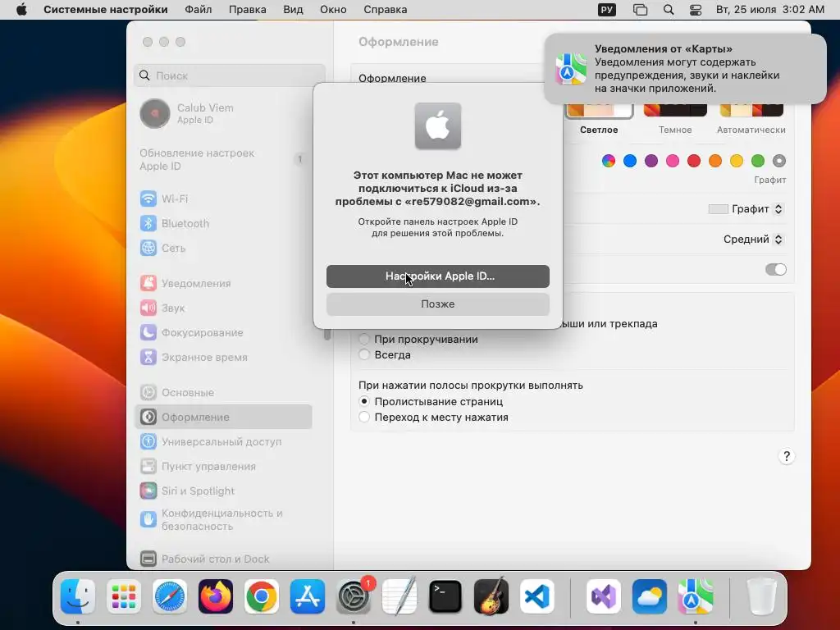Choose the pink accent color
The width and height of the screenshot is (840, 630).
(673, 161)
